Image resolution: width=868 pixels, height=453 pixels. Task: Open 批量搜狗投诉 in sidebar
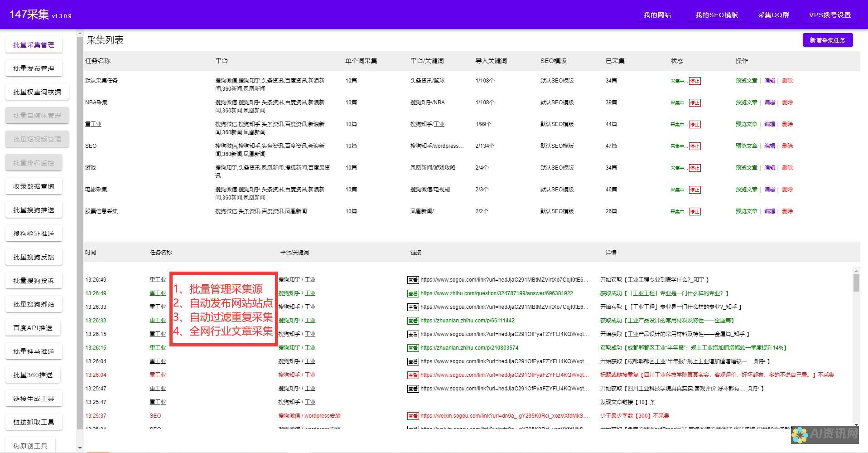click(34, 281)
